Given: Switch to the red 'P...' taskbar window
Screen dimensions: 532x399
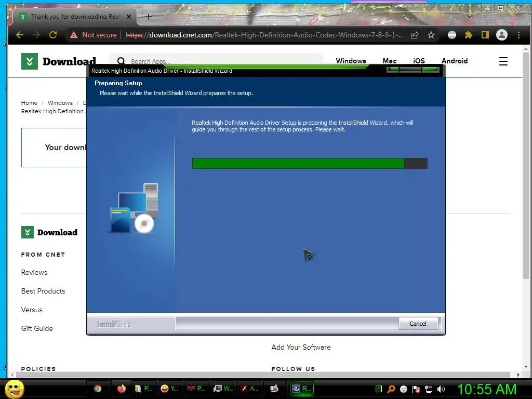Looking at the screenshot, I should pyautogui.click(x=196, y=389).
